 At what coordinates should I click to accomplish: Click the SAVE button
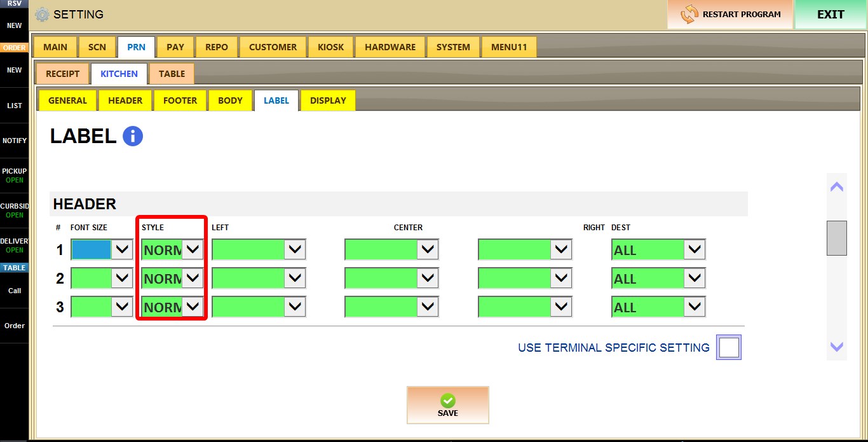coord(448,405)
